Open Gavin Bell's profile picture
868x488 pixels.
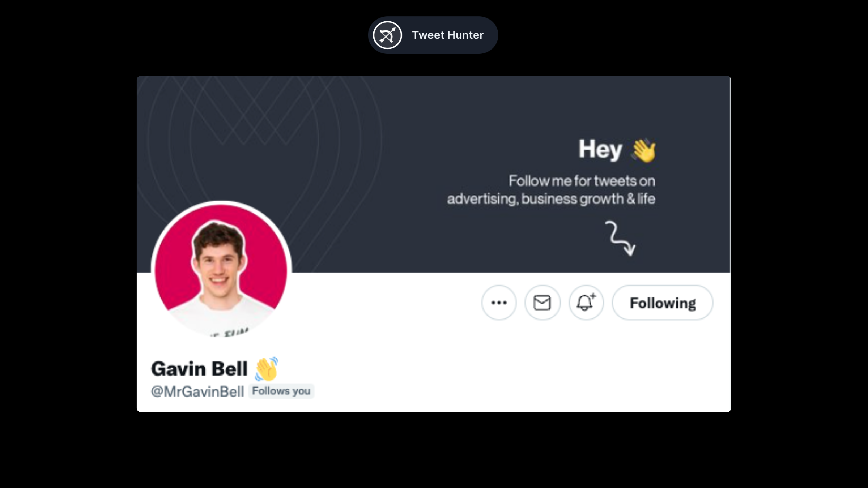pos(221,270)
